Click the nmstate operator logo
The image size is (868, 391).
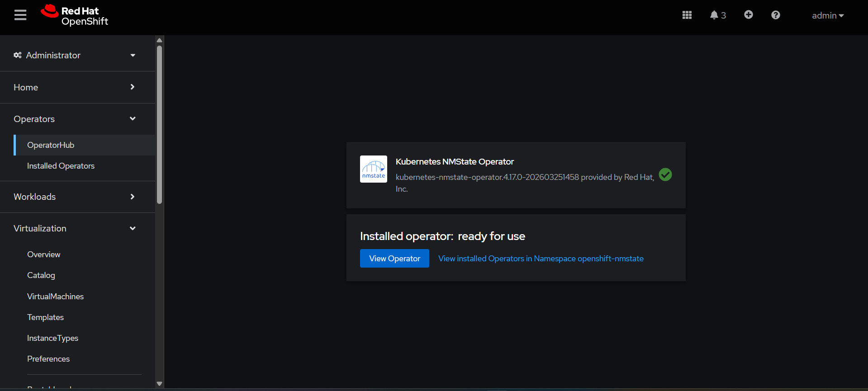[373, 169]
